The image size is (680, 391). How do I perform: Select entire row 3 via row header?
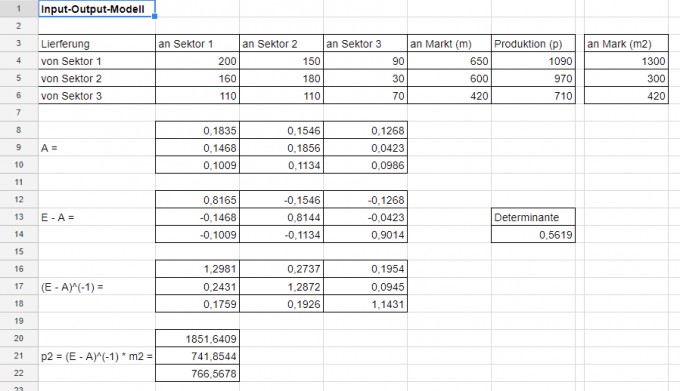pyautogui.click(x=19, y=43)
